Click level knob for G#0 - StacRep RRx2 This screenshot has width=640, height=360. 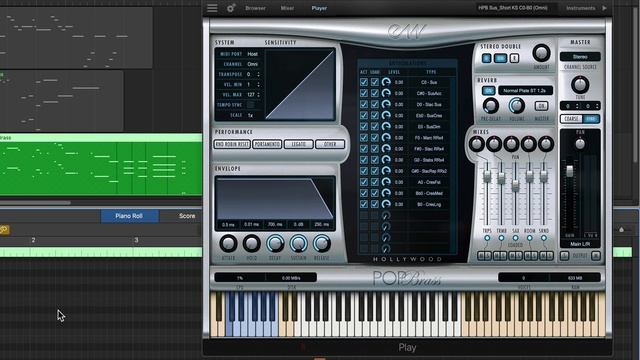tap(386, 171)
